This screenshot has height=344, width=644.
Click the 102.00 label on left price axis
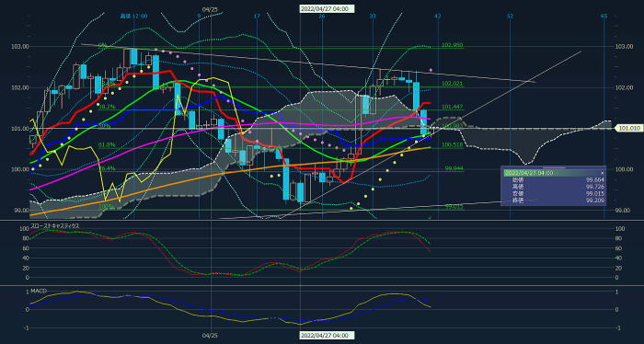click(x=19, y=87)
